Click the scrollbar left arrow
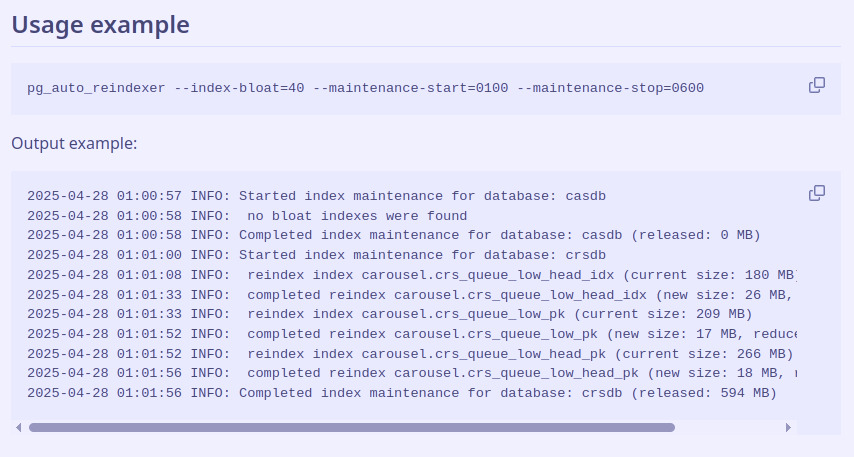The width and height of the screenshot is (854, 457). [x=18, y=427]
